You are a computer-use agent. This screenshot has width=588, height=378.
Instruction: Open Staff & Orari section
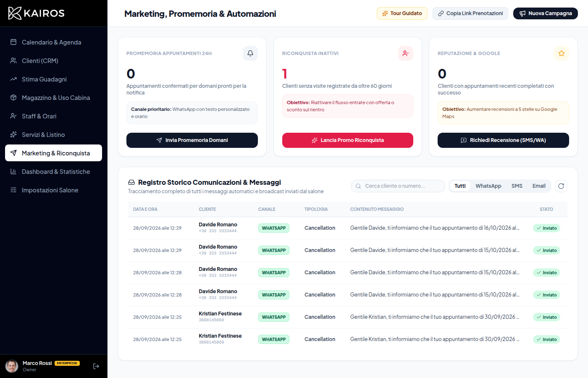click(x=53, y=116)
